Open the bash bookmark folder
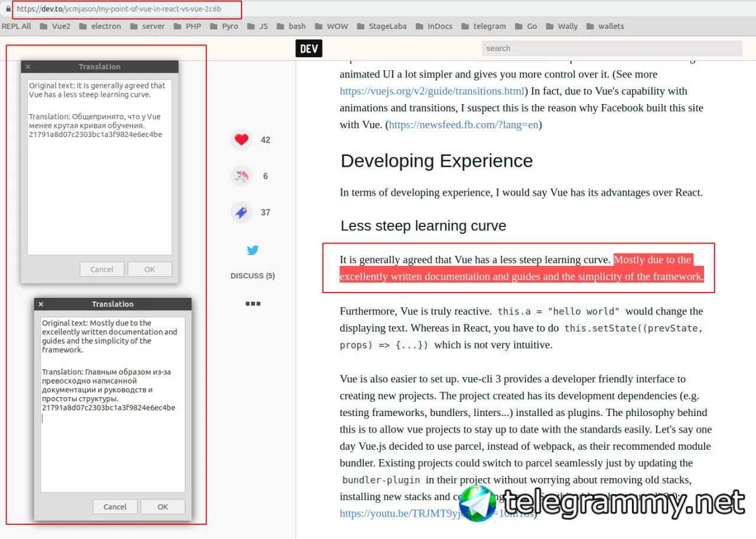 click(291, 26)
